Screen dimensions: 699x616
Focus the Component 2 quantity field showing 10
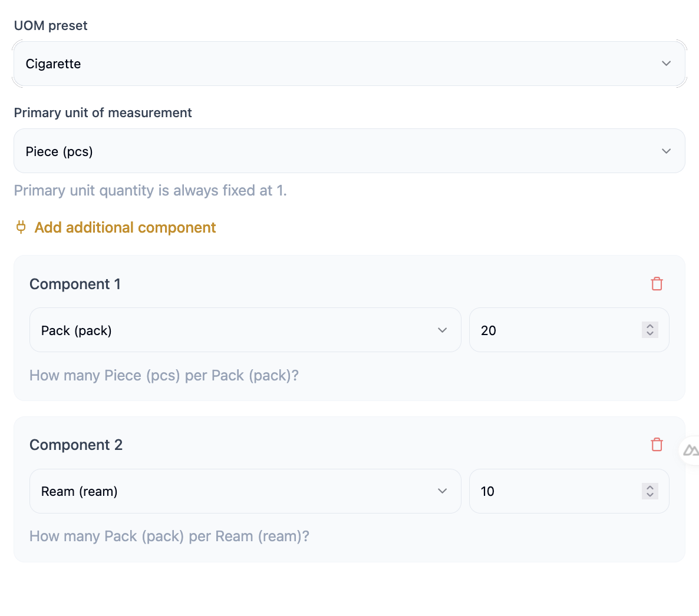(x=554, y=491)
